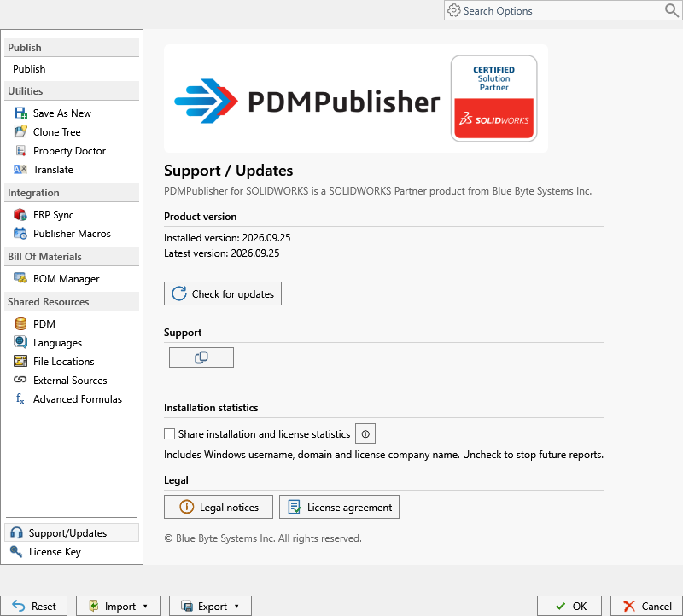683x616 pixels.
Task: Click the Publish section header
Action: (72, 48)
